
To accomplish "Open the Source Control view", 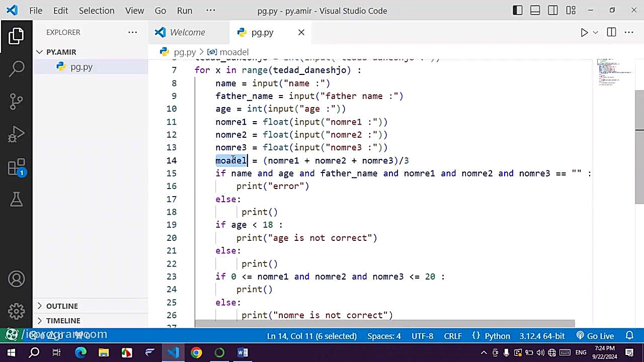I will [16, 101].
